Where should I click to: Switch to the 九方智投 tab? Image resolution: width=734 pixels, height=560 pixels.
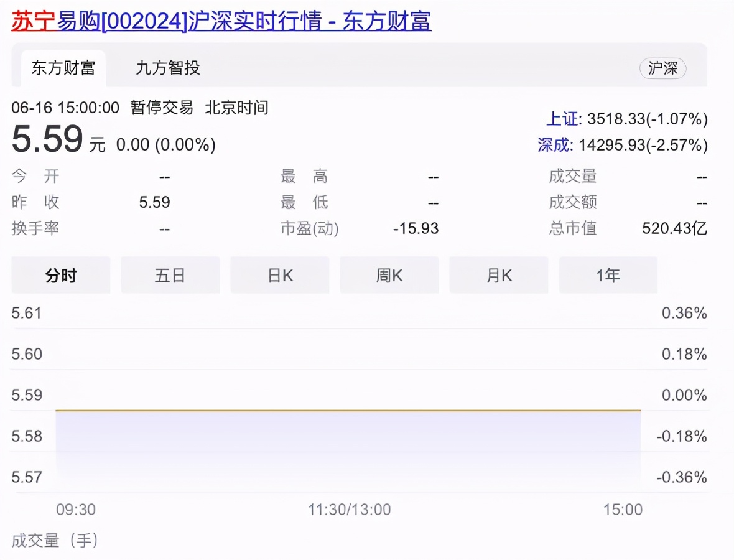pyautogui.click(x=167, y=68)
